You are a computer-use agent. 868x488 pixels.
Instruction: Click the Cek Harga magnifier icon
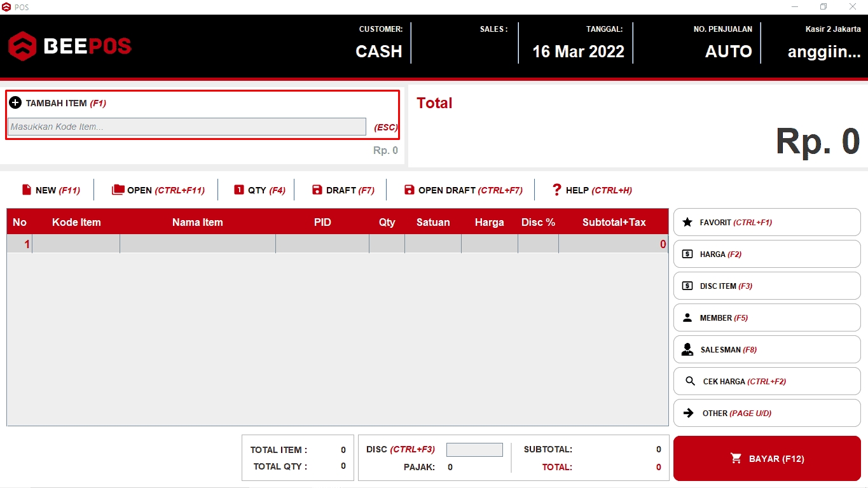click(690, 381)
